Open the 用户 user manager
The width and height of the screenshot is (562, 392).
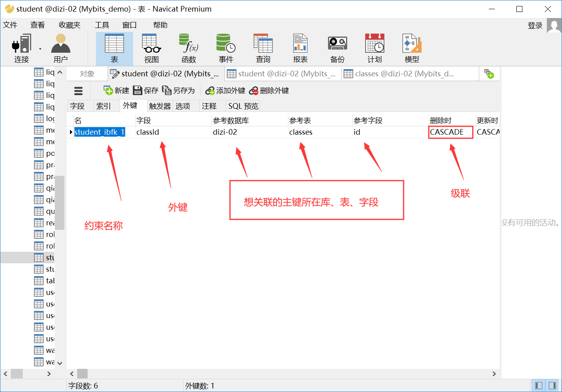tap(61, 48)
